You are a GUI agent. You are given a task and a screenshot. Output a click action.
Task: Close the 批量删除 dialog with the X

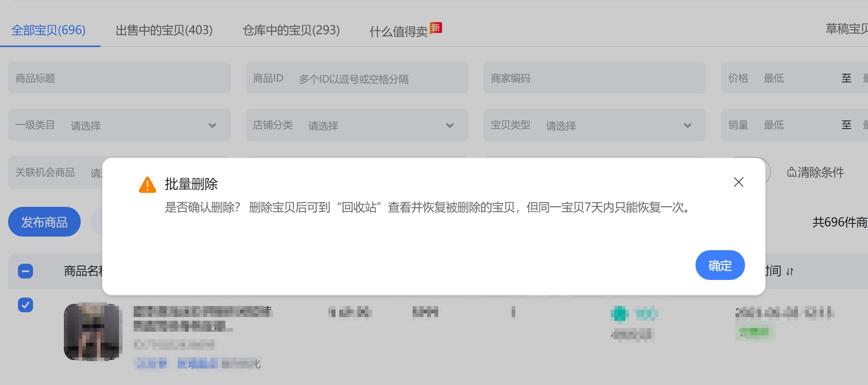(x=738, y=182)
